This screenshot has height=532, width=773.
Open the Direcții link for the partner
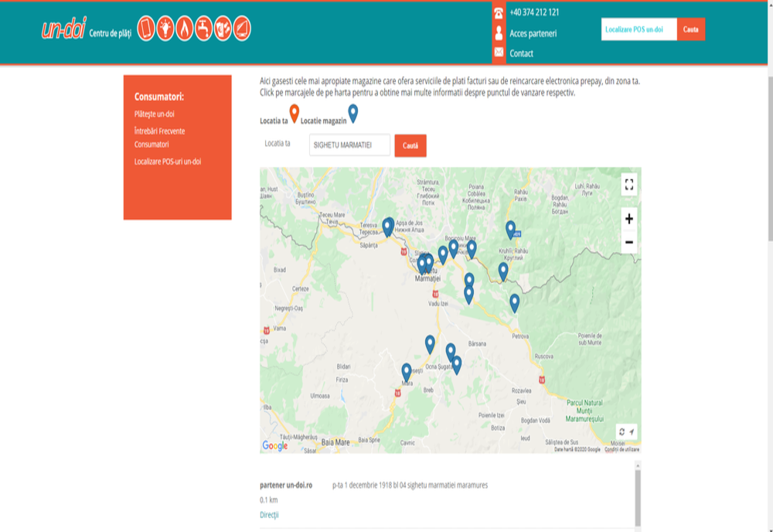click(x=269, y=514)
